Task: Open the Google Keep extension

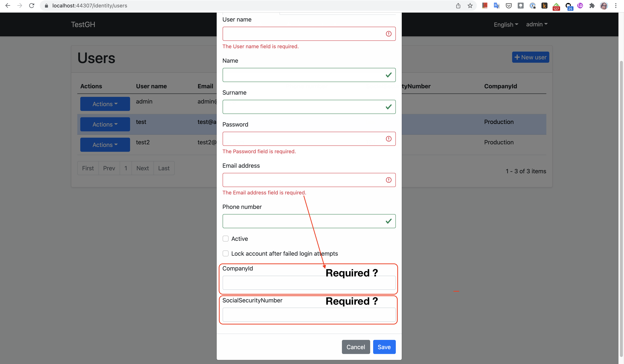Action: click(x=521, y=6)
